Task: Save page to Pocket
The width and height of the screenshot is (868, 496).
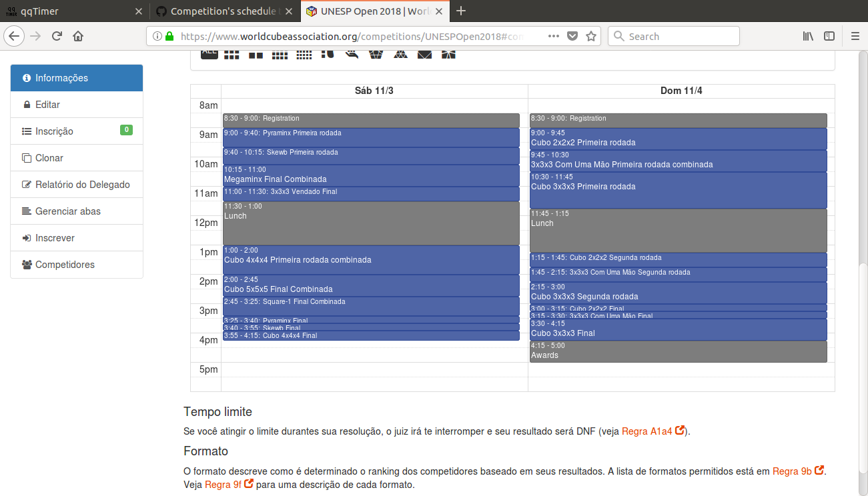Action: click(572, 36)
